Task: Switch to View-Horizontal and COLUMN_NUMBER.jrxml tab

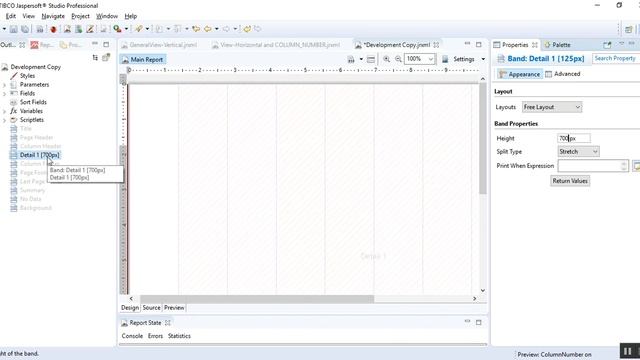Action: (x=276, y=45)
